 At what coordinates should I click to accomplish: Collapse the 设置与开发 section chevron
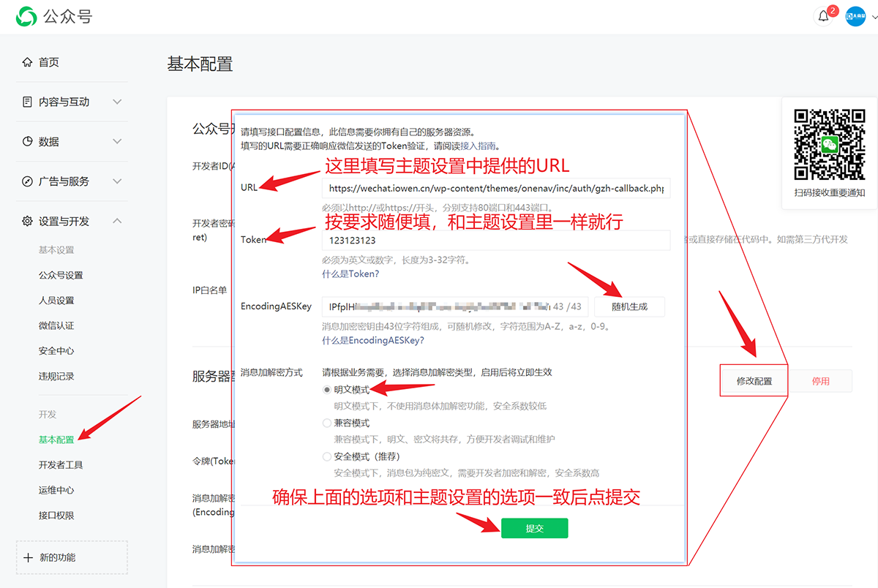117,221
